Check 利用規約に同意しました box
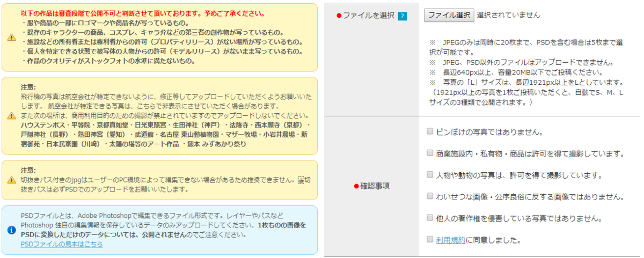The width and height of the screenshot is (644, 258). 430,239
